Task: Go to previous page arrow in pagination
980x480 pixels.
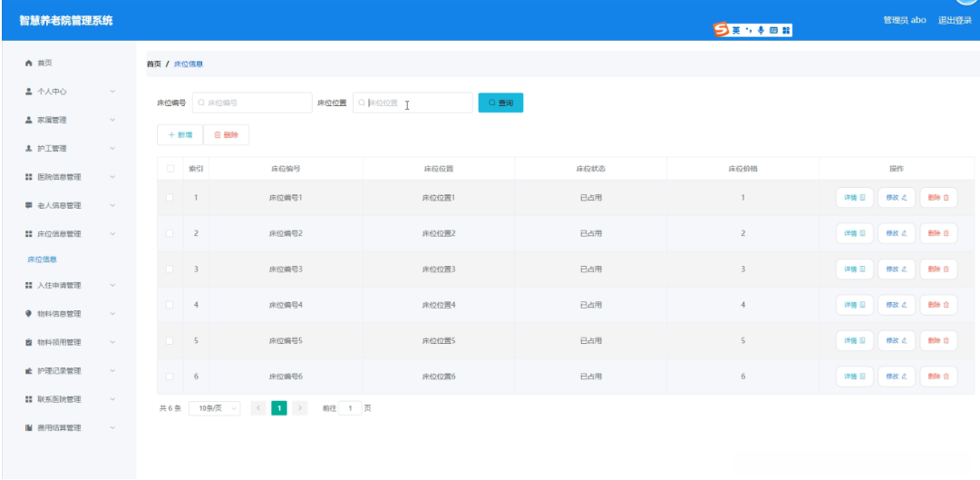Action: tap(258, 408)
